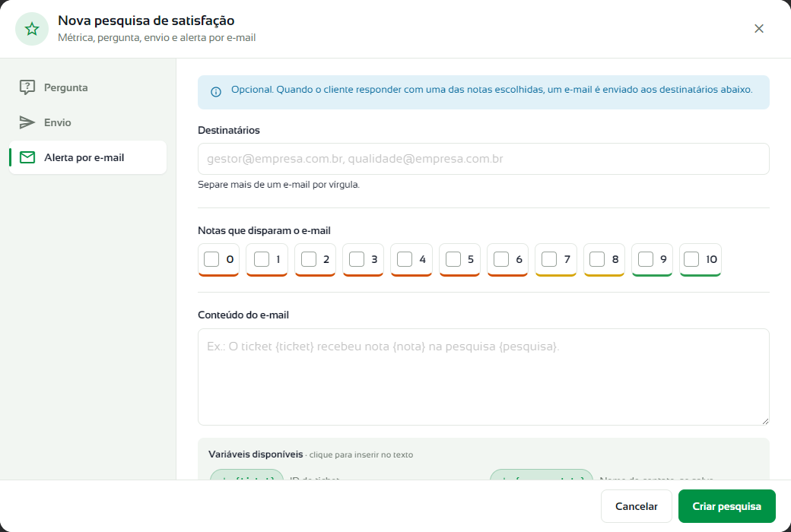Screen dimensions: 791x532
Task: Check the note 7 checkbox
Action: [x=549, y=259]
